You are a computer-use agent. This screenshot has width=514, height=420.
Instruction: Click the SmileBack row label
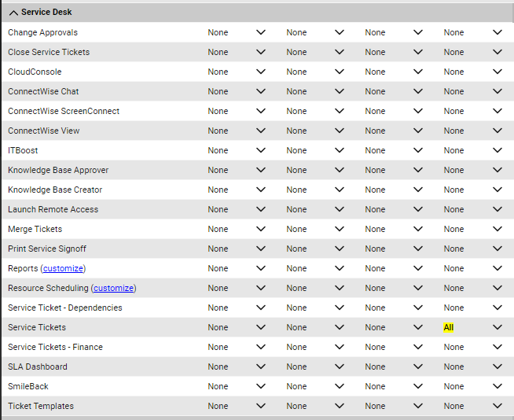(28, 386)
